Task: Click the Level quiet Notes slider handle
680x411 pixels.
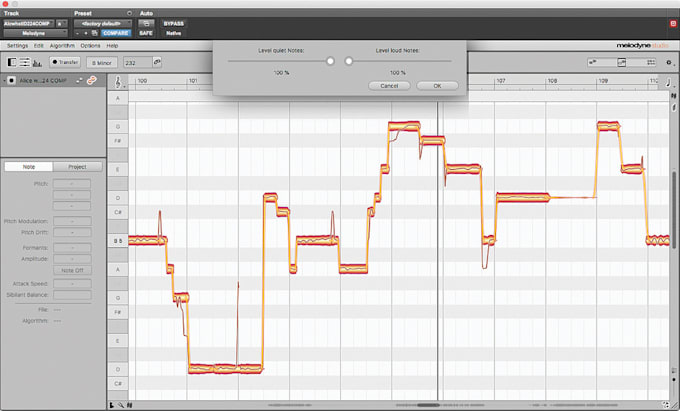Action: coord(330,61)
